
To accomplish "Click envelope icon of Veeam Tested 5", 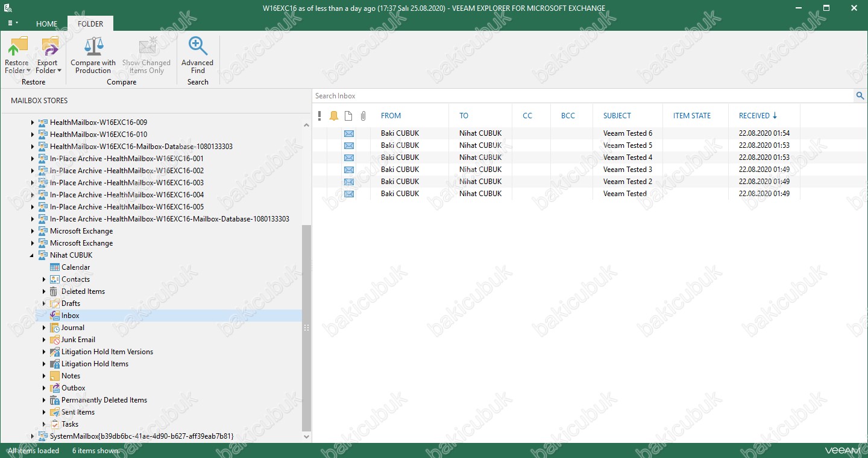I will pos(349,145).
